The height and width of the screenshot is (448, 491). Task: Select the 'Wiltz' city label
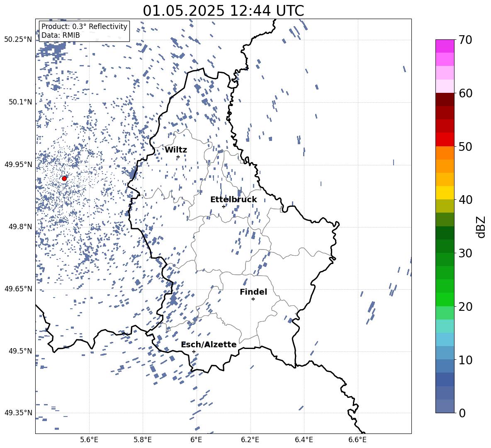coord(176,150)
